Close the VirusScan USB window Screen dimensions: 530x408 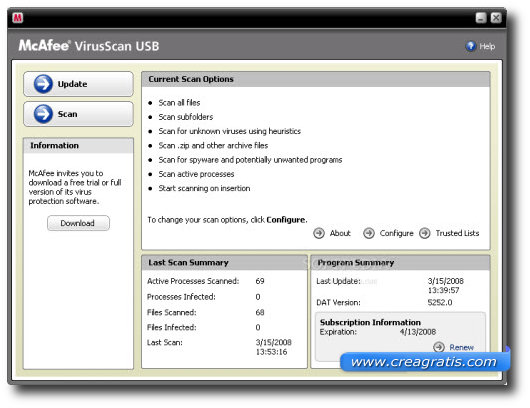[x=496, y=18]
